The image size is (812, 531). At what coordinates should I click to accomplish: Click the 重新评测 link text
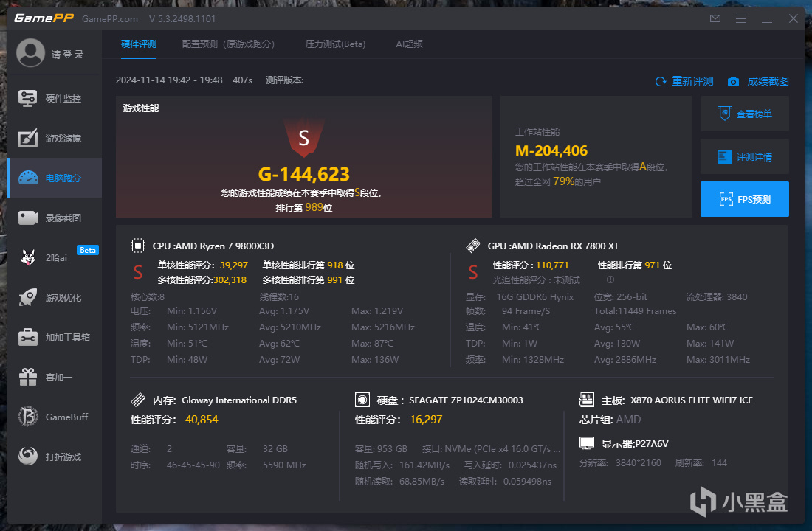pyautogui.click(x=692, y=81)
